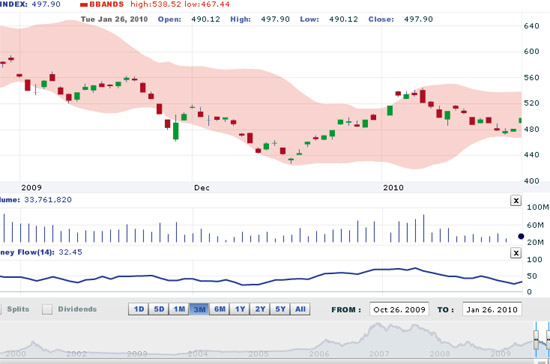550x364 pixels.
Task: Show All historical data range
Action: click(300, 309)
